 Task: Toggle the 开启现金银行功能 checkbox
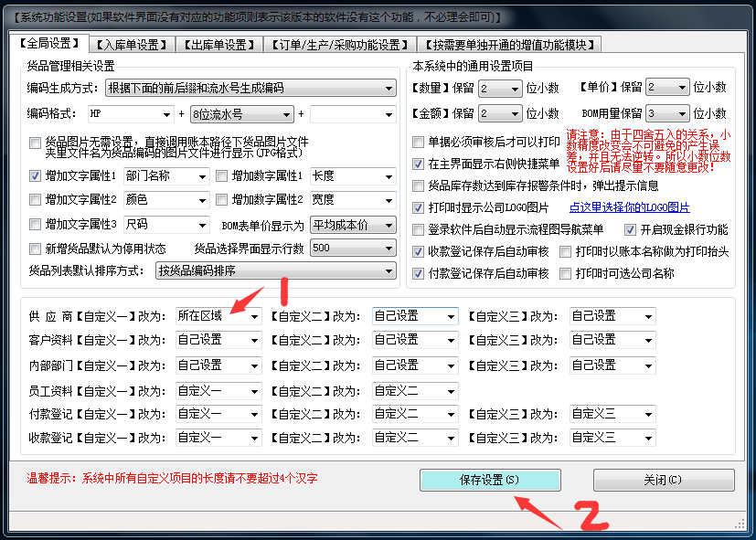(630, 229)
